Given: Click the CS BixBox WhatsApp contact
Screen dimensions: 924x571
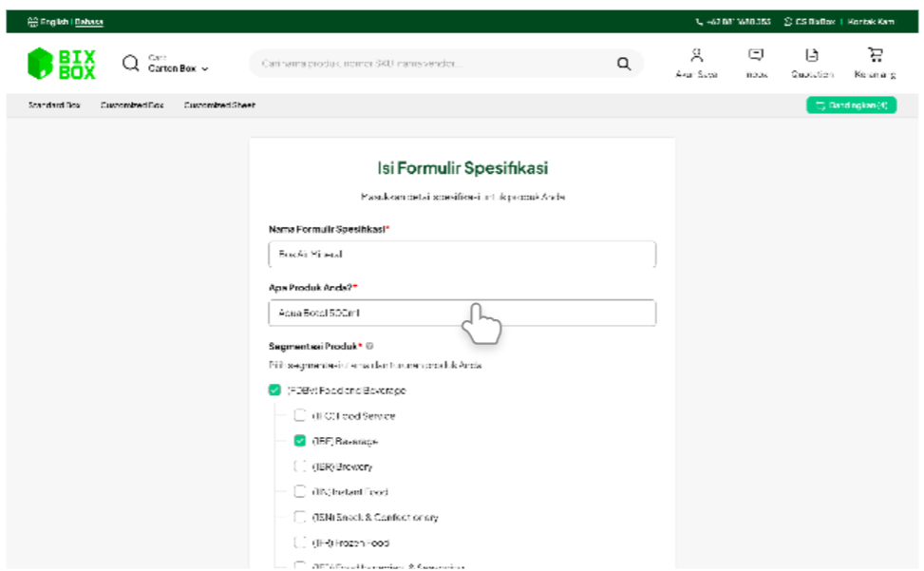Looking at the screenshot, I should (812, 22).
